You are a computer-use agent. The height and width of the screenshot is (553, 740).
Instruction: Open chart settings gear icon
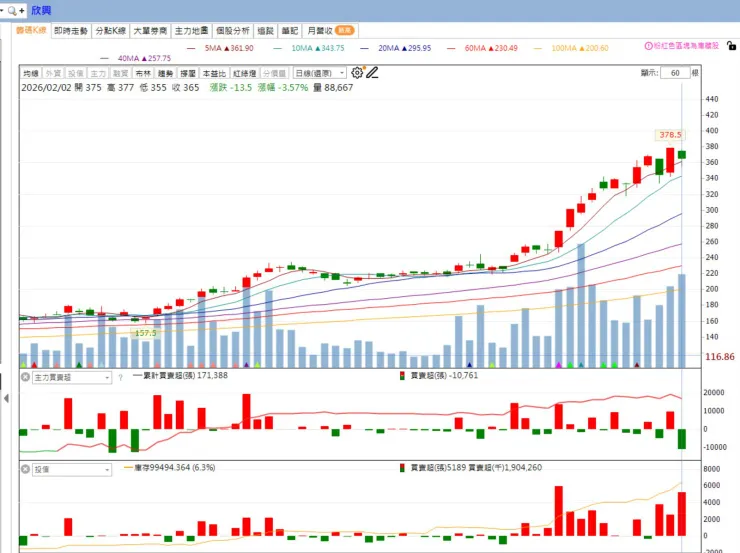357,73
